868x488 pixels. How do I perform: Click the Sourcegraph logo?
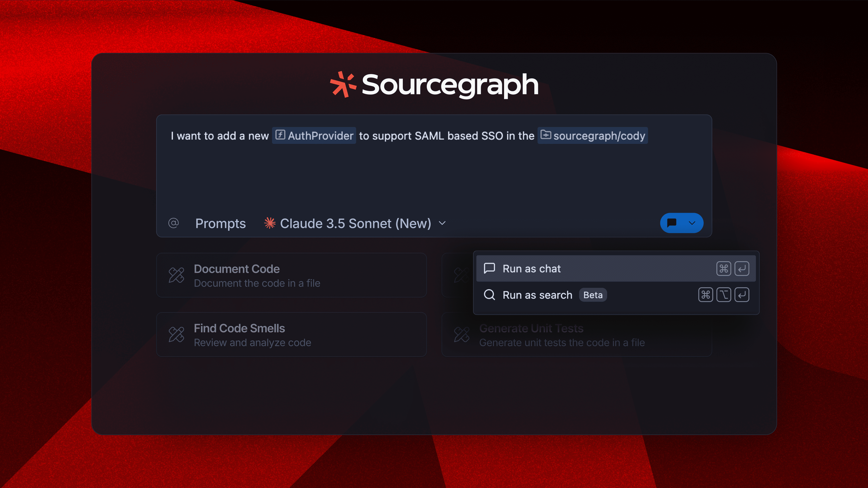click(x=434, y=84)
